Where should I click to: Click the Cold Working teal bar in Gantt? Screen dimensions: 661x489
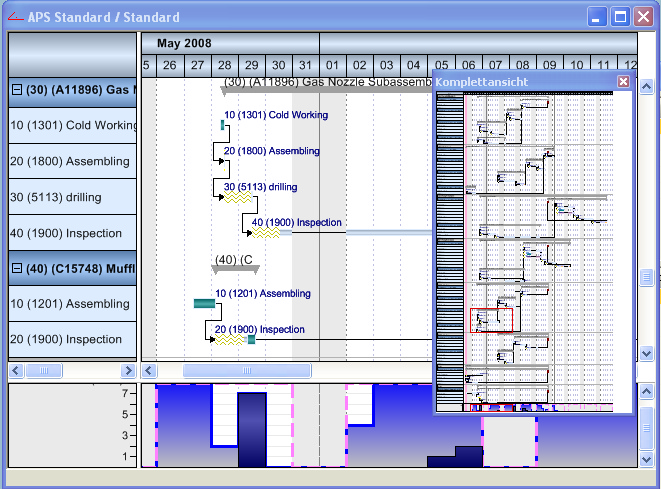(222, 125)
